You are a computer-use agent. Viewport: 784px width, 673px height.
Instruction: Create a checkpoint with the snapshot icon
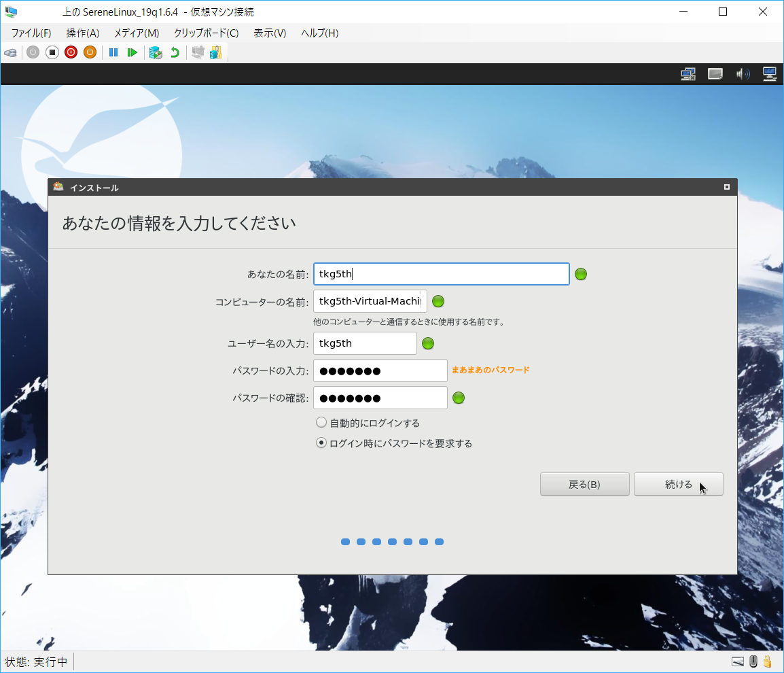(x=156, y=52)
